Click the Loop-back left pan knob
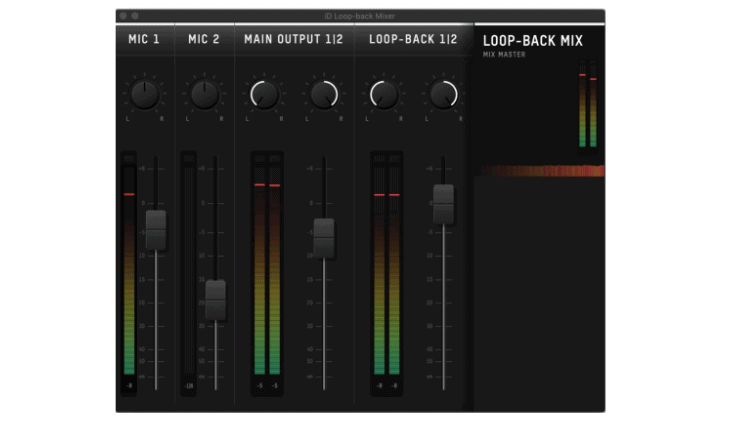This screenshot has height=421, width=750. (x=383, y=95)
